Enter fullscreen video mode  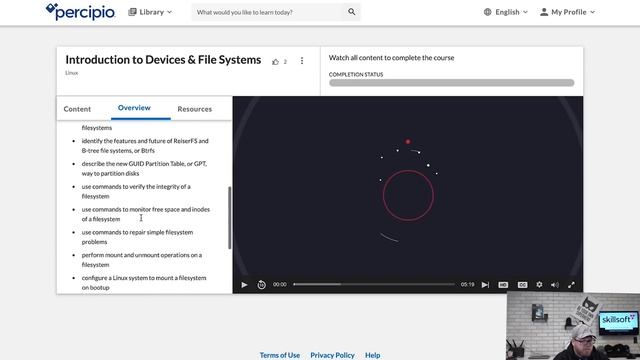(x=571, y=285)
